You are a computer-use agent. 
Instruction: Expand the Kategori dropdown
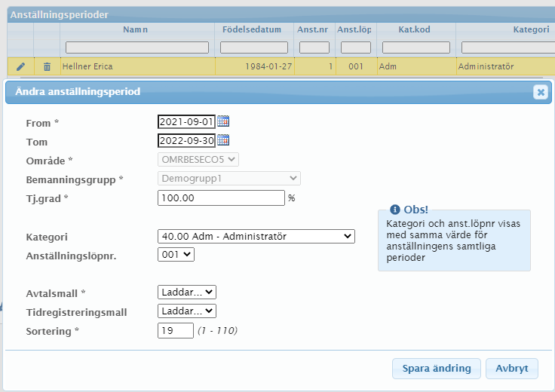click(256, 236)
